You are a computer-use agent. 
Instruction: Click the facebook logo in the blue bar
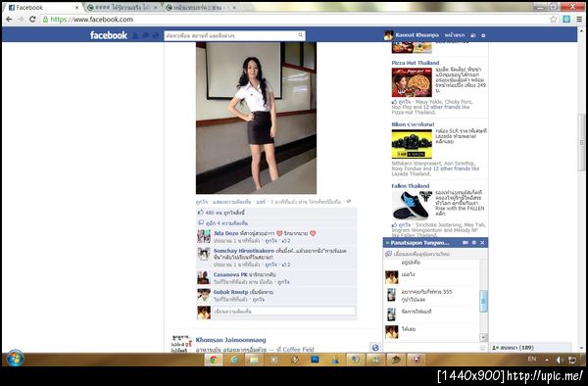109,35
